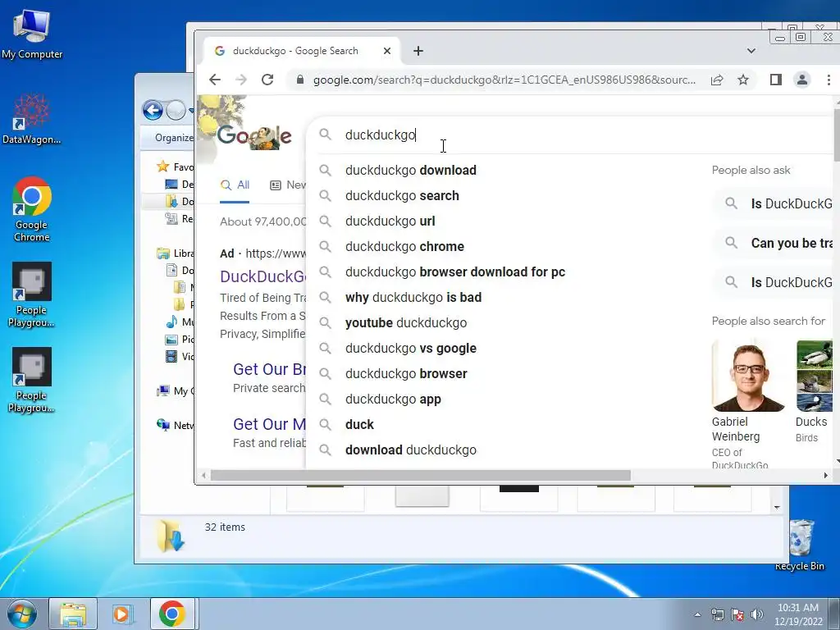The height and width of the screenshot is (630, 840).
Task: Expand the tab search chevron in Chrome
Action: [x=751, y=51]
